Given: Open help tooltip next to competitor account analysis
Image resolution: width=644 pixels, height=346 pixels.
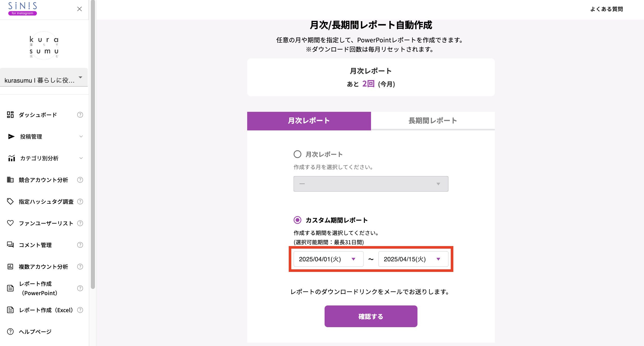Looking at the screenshot, I should click(80, 180).
